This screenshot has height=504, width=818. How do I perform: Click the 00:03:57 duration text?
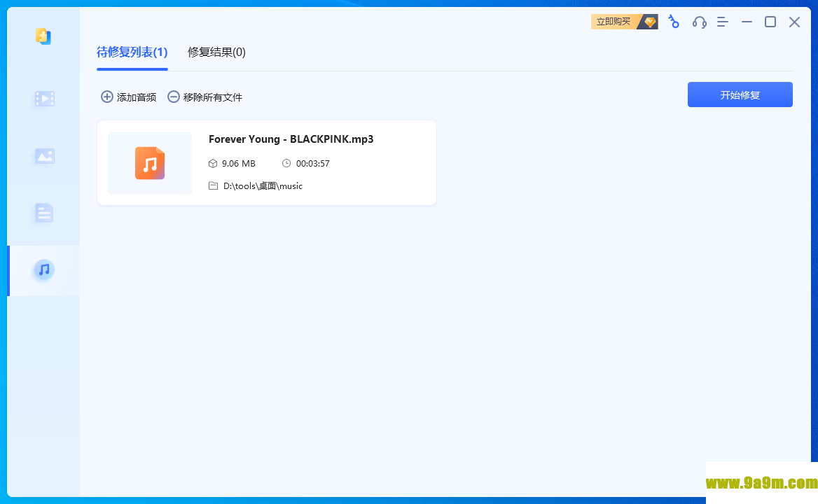pyautogui.click(x=313, y=164)
